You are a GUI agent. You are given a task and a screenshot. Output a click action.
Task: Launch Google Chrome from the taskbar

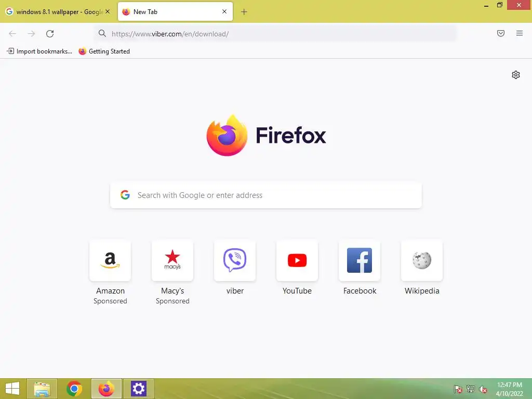(74, 389)
